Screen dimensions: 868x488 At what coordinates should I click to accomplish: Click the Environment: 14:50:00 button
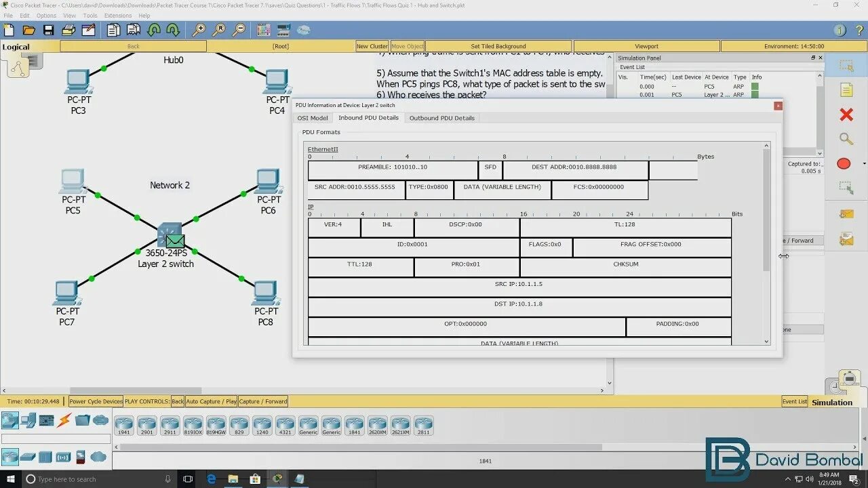(x=793, y=46)
